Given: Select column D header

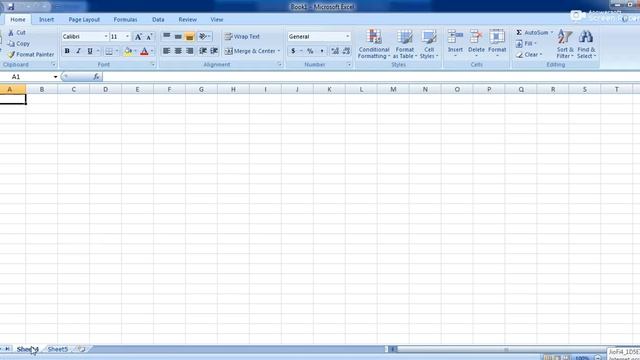Looking at the screenshot, I should (105, 89).
